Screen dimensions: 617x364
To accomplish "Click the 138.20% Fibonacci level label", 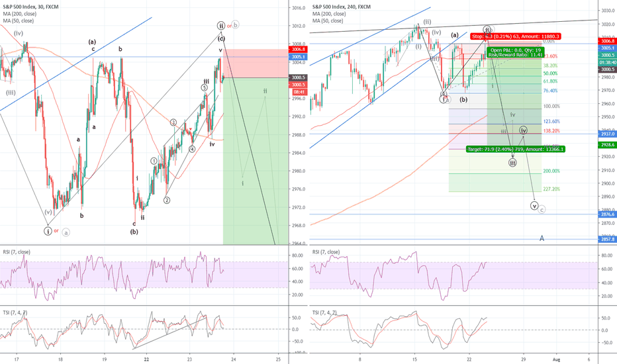I will click(551, 131).
